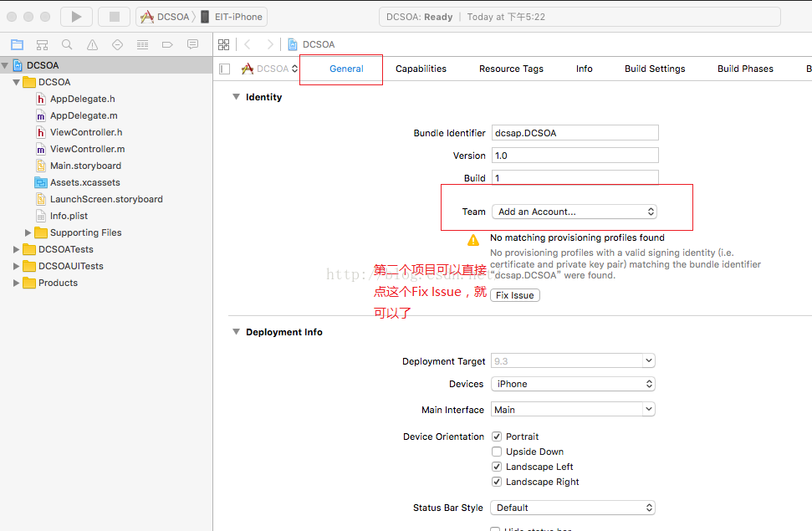Screen dimensions: 812x531
Task: Uncheck the Portrait orientation checkbox
Action: click(x=497, y=437)
